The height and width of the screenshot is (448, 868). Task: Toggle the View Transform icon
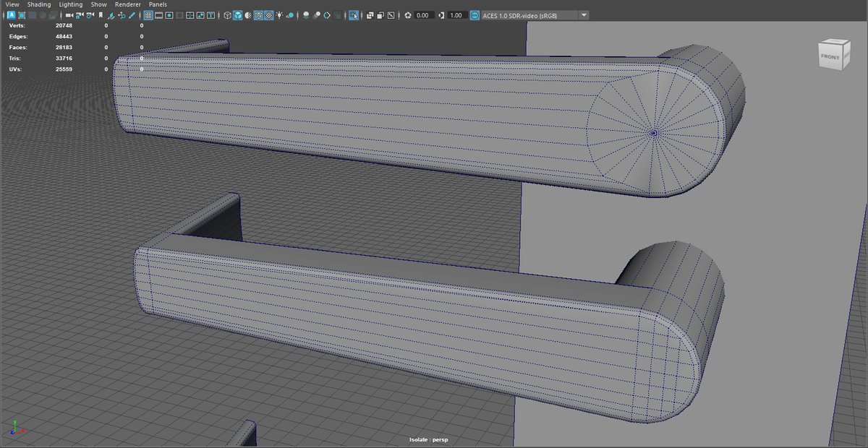point(475,15)
